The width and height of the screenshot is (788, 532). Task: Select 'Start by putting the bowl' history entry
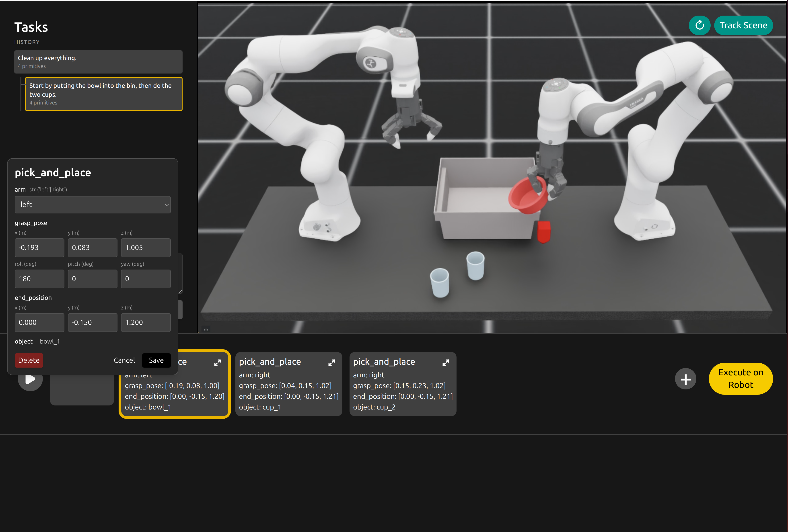coord(104,94)
